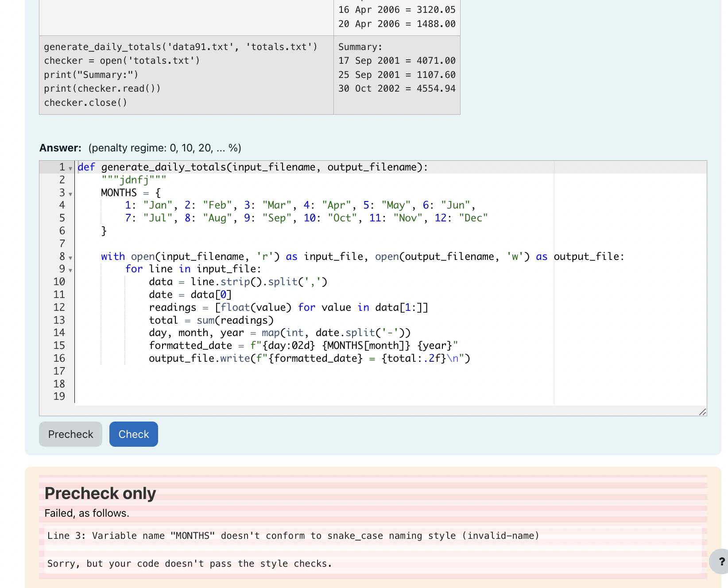Screen dimensions: 728x588
Task: Click the docstring jdnfj on line 2
Action: [133, 179]
